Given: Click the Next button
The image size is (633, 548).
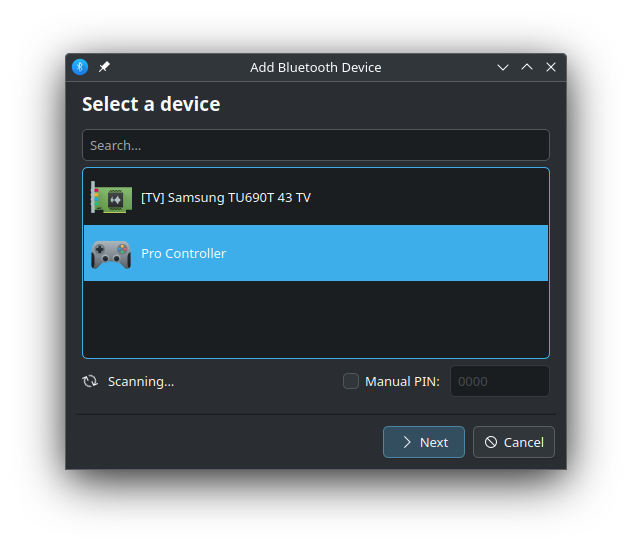Looking at the screenshot, I should pyautogui.click(x=423, y=442).
